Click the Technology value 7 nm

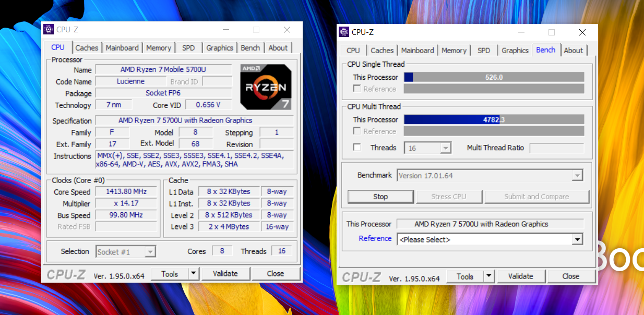point(114,105)
